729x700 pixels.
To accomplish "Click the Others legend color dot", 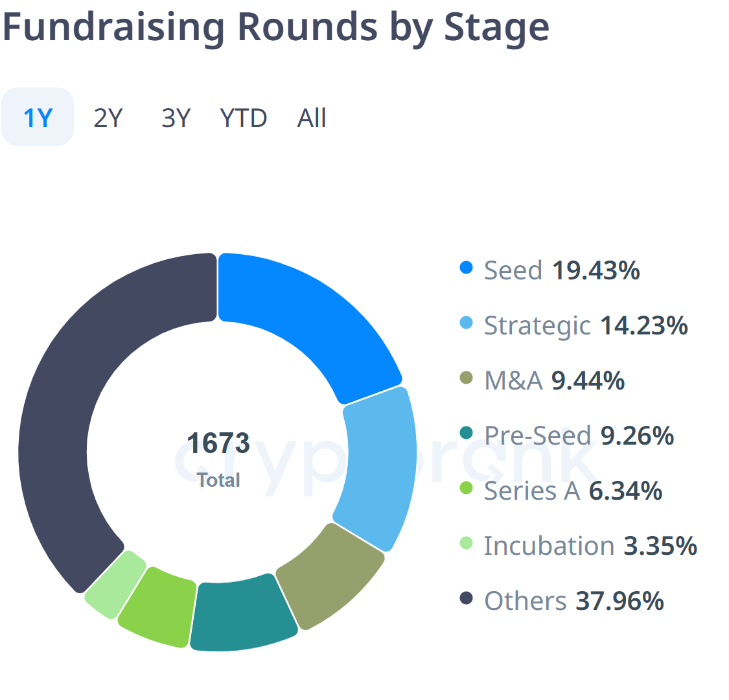I will click(x=466, y=598).
